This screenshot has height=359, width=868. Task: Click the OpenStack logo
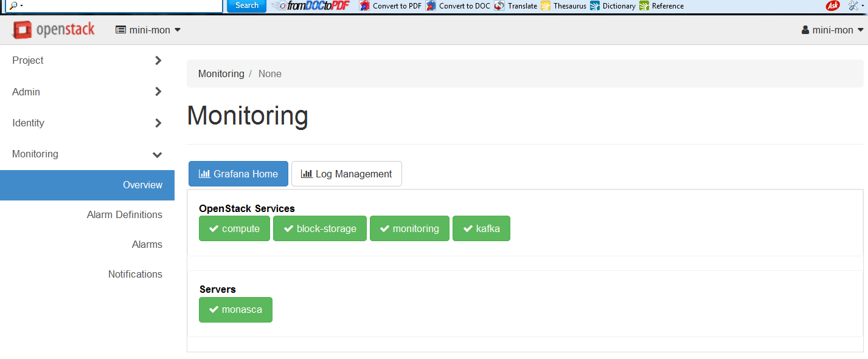pyautogui.click(x=54, y=29)
